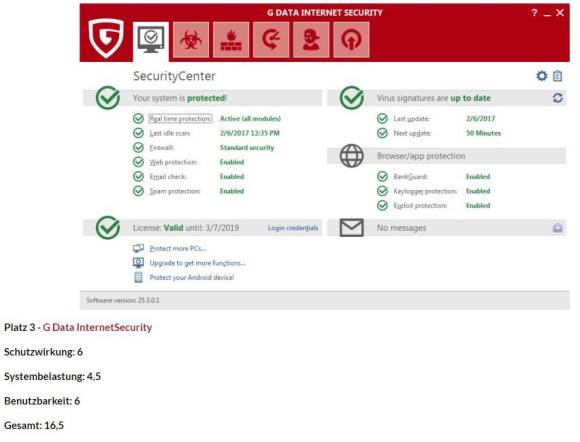Click the Web protection check icon
580x442 pixels.
[138, 162]
